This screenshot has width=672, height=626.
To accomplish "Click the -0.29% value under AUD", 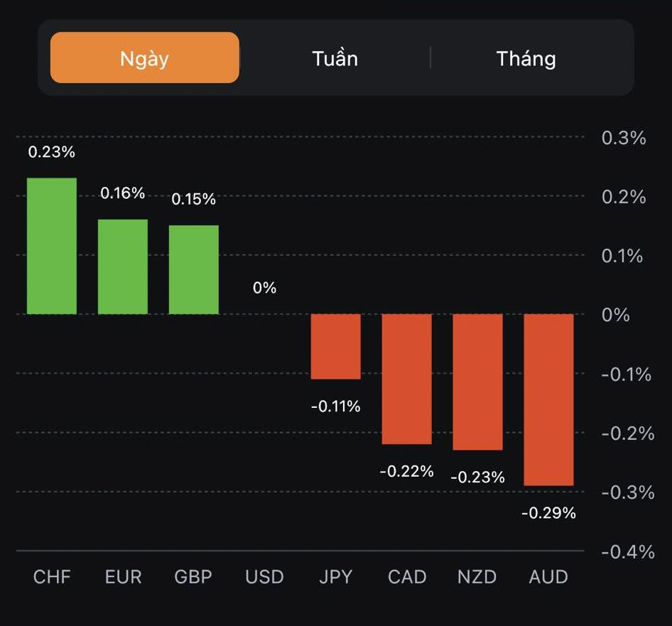I will (548, 512).
